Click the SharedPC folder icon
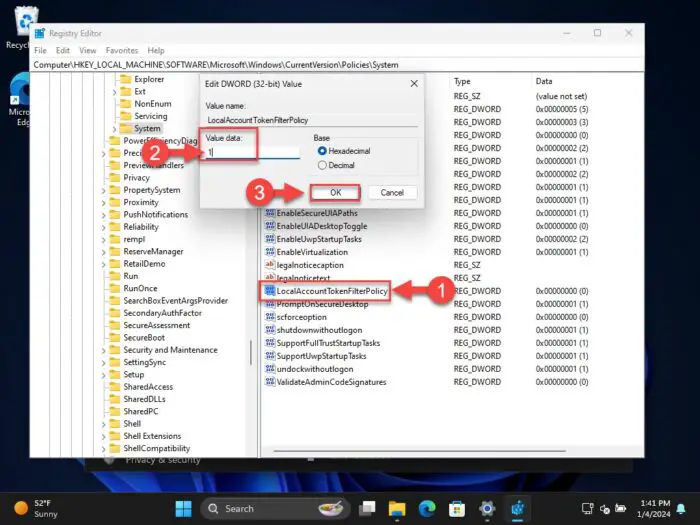The height and width of the screenshot is (525, 700). coord(115,411)
